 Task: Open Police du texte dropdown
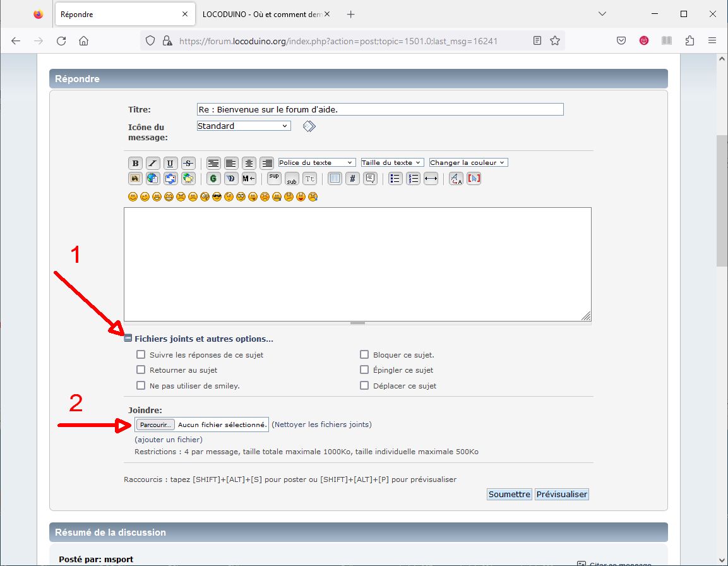317,162
